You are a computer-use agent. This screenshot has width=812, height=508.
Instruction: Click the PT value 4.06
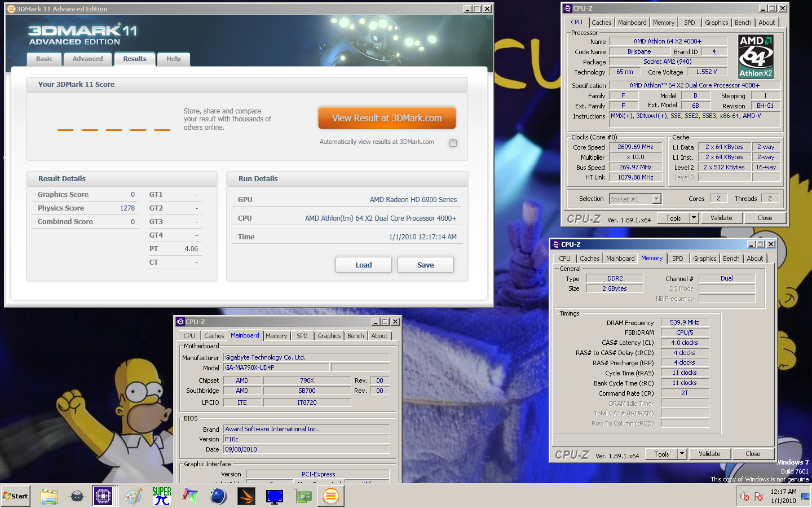(191, 249)
